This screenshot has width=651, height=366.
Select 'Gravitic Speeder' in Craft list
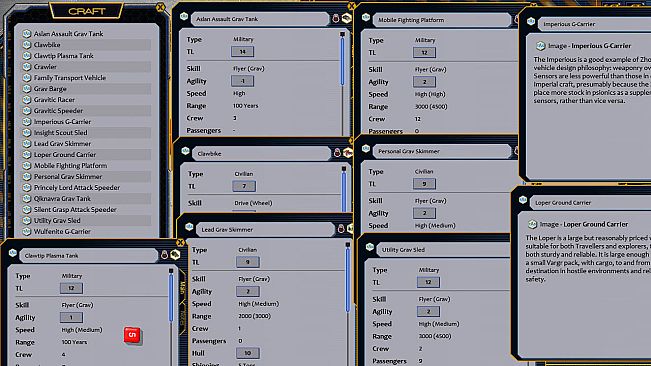coord(59,111)
